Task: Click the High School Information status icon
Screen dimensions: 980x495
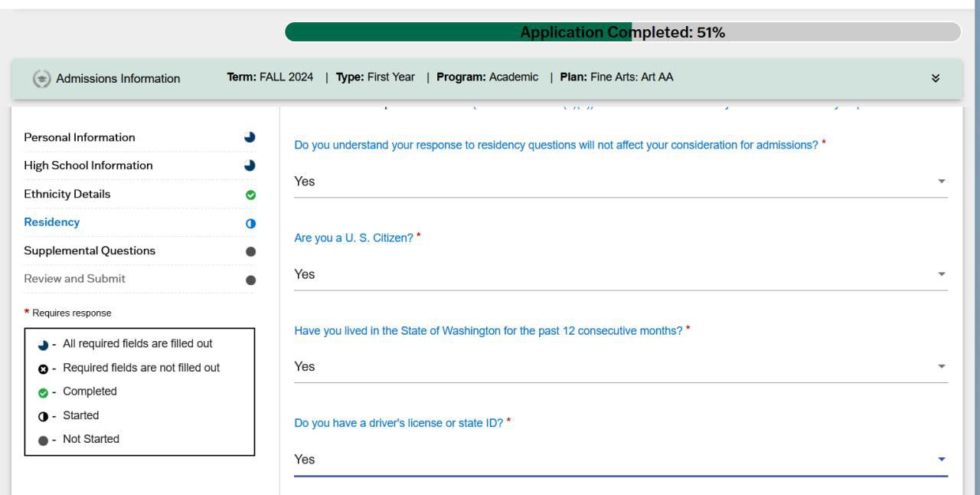Action: [250, 166]
